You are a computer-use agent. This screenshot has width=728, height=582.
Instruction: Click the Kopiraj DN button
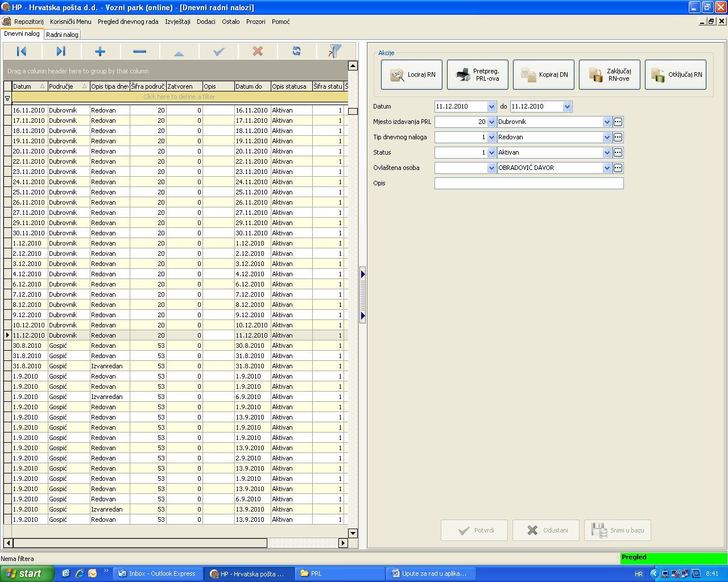544,74
